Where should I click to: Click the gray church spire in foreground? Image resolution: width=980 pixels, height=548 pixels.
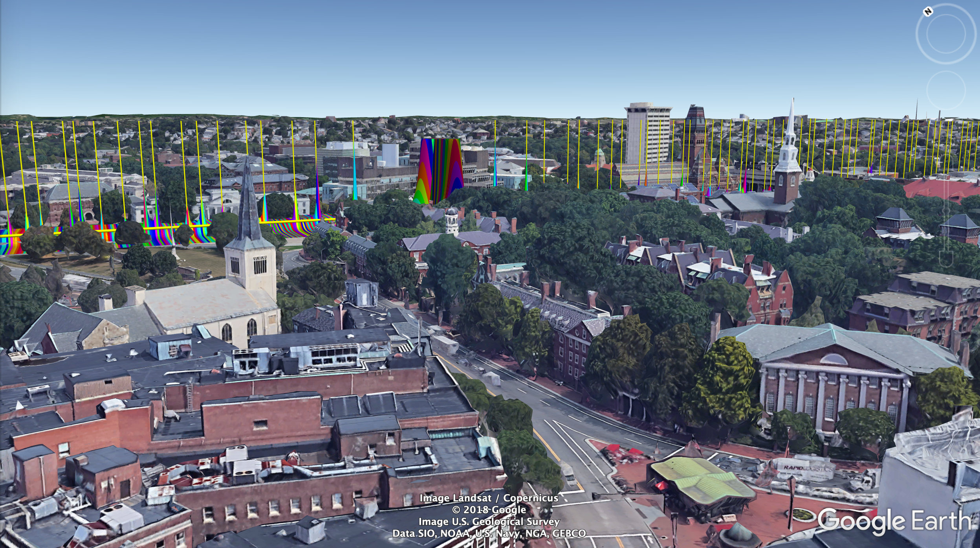(x=248, y=204)
